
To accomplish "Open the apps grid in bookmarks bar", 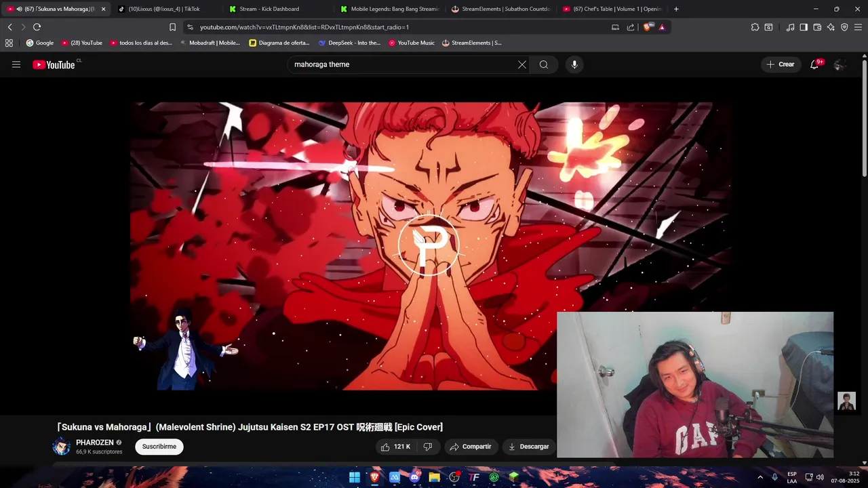I will pyautogui.click(x=9, y=43).
